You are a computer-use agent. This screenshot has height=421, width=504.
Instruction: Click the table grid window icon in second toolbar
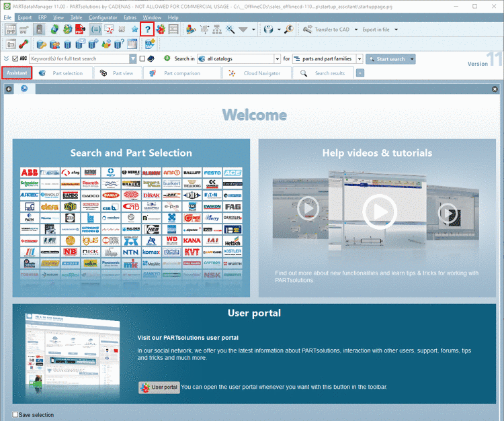tap(132, 44)
